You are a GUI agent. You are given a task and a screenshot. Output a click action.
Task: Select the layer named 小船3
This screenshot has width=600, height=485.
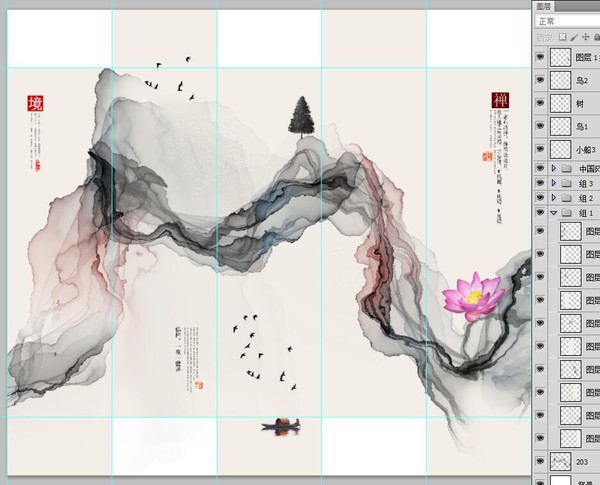(585, 150)
